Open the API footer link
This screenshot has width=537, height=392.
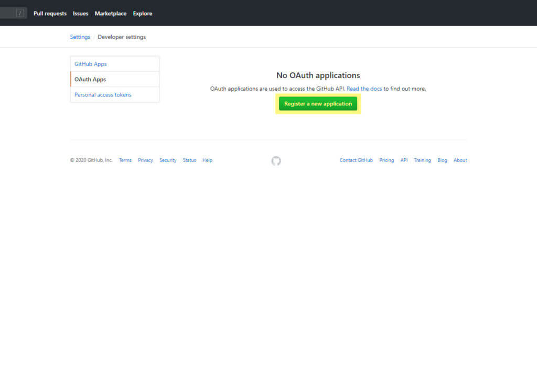click(x=404, y=160)
